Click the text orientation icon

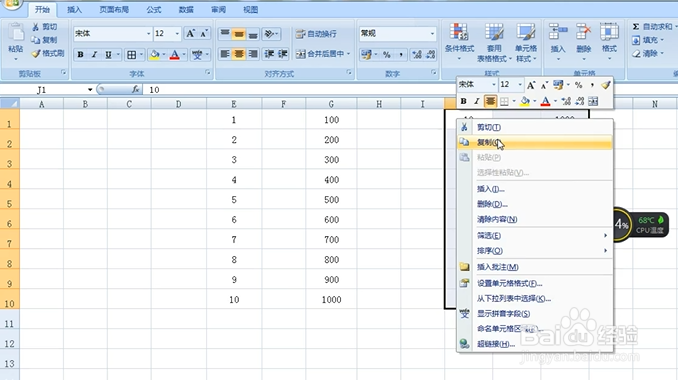(x=269, y=33)
